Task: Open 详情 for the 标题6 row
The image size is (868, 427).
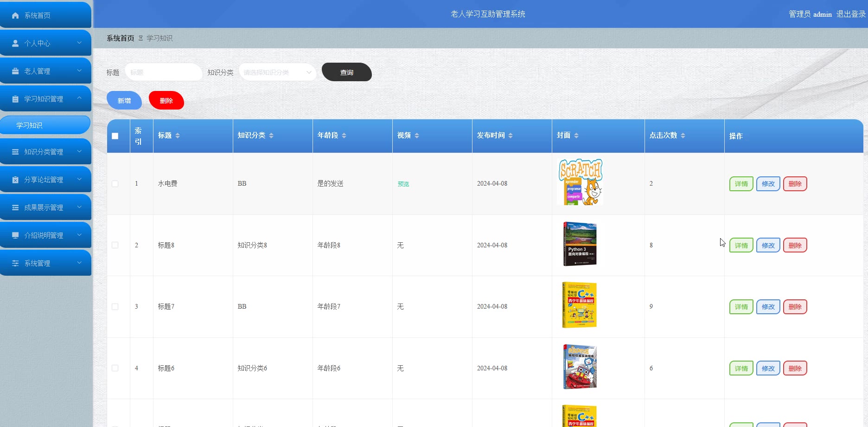Action: coord(741,368)
